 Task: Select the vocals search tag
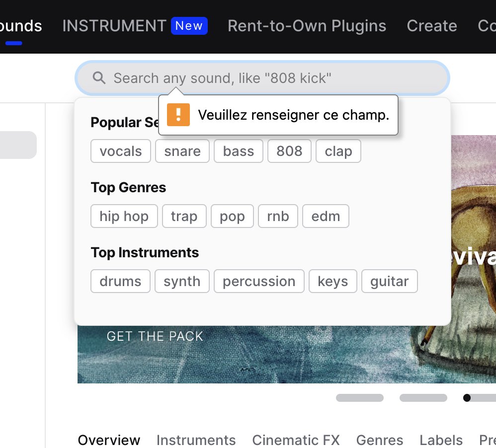tap(120, 151)
